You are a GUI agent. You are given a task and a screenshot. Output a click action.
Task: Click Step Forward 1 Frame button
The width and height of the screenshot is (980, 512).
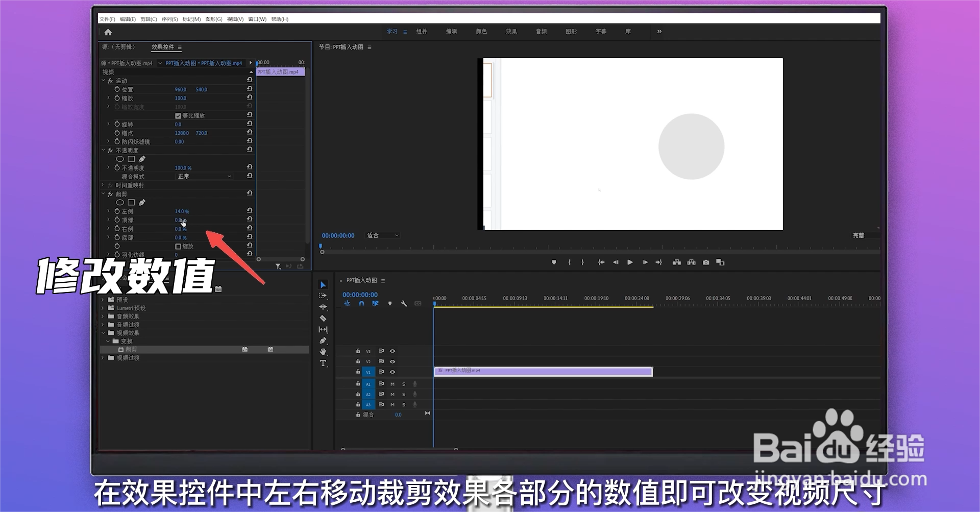645,262
